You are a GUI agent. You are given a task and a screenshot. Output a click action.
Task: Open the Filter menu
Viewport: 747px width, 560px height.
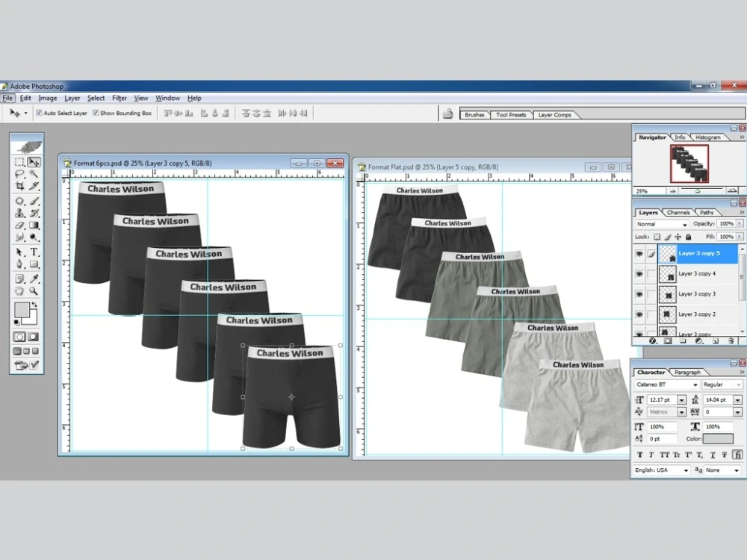pos(119,98)
